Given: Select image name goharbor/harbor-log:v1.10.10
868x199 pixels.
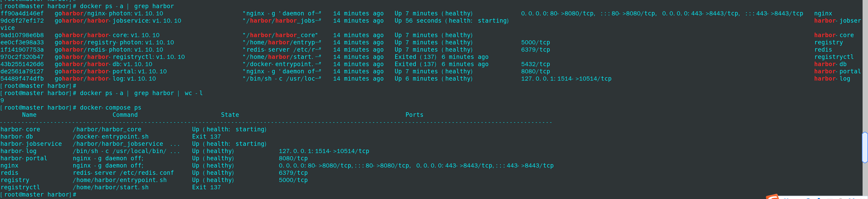Looking at the screenshot, I should click(x=105, y=79).
